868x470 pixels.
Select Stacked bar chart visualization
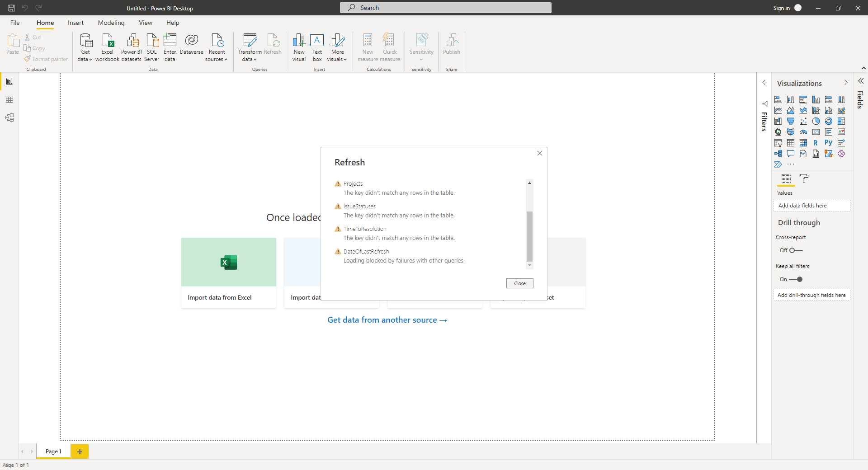[778, 99]
